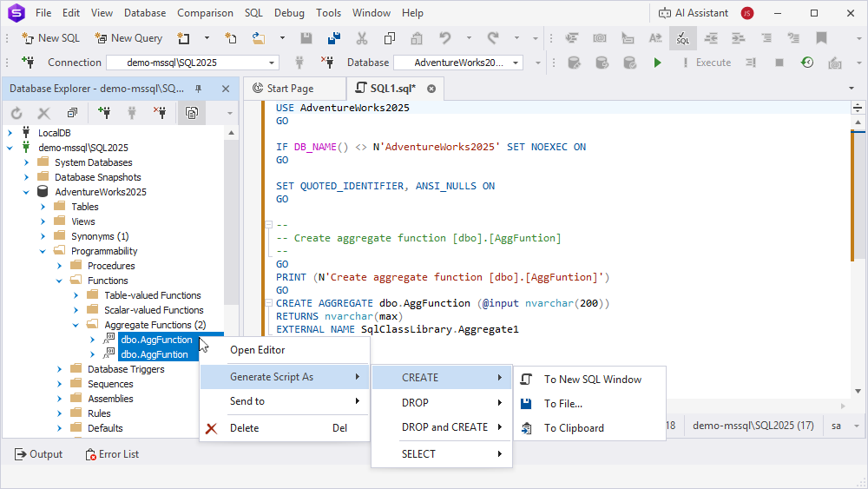Click the Stop execution square icon
868x489 pixels.
(779, 63)
